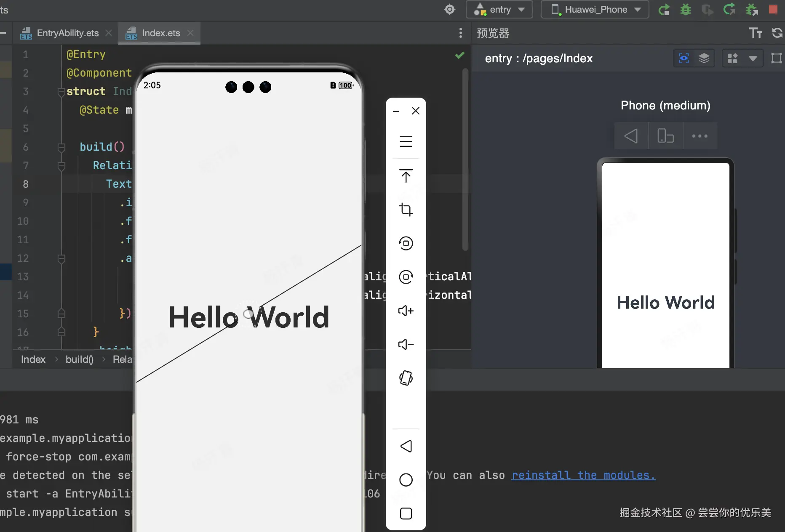Switch to the EntryAbility.ets tab
This screenshot has width=785, height=532.
click(x=67, y=33)
